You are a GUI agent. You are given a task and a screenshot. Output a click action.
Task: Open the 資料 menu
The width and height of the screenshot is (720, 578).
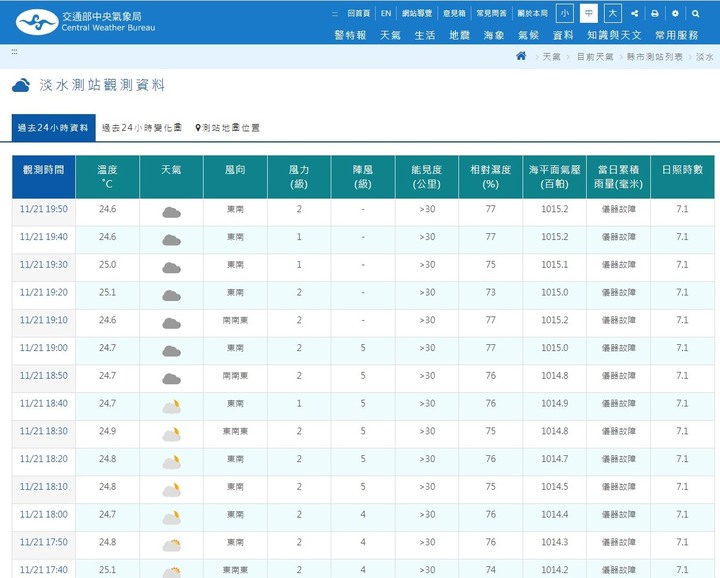click(563, 35)
